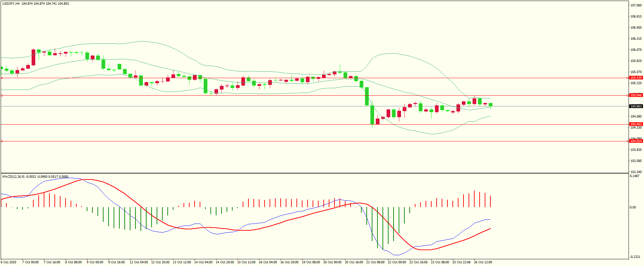Click the 23 Oct 08:00 time label
The height and width of the screenshot is (266, 644).
click(x=440, y=262)
